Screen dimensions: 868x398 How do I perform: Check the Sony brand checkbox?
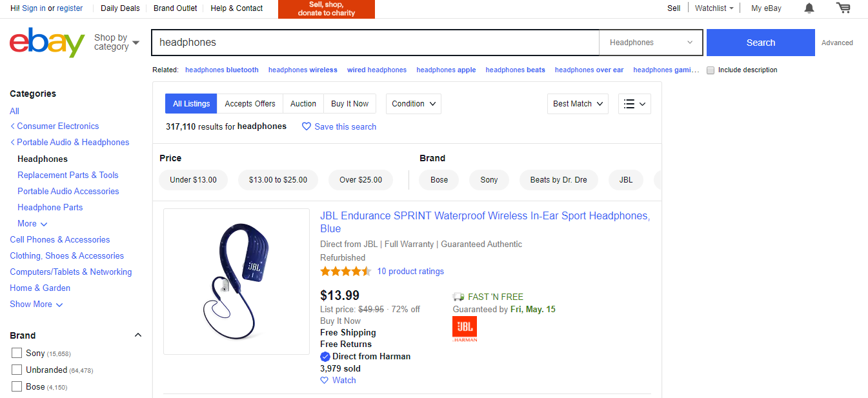click(17, 353)
